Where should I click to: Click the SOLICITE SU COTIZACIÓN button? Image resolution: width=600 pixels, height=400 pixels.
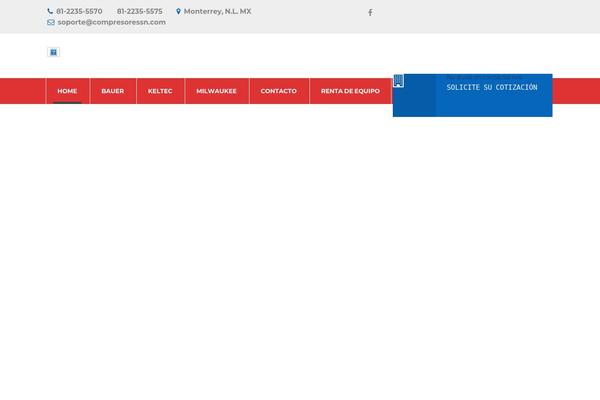(492, 87)
